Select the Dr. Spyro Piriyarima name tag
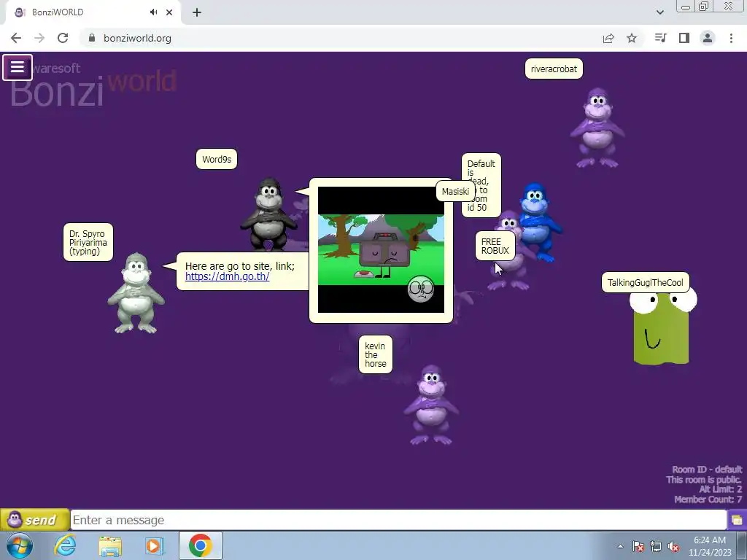This screenshot has width=747, height=560. point(88,242)
